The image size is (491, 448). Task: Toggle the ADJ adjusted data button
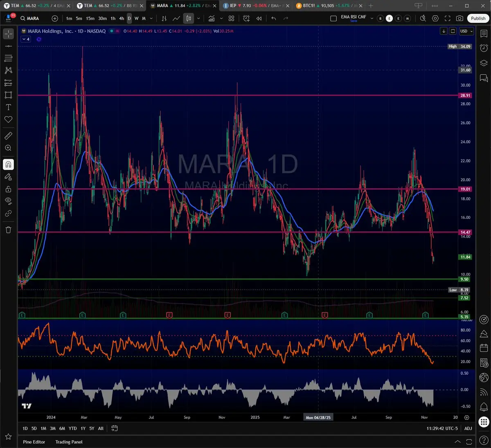(x=468, y=428)
